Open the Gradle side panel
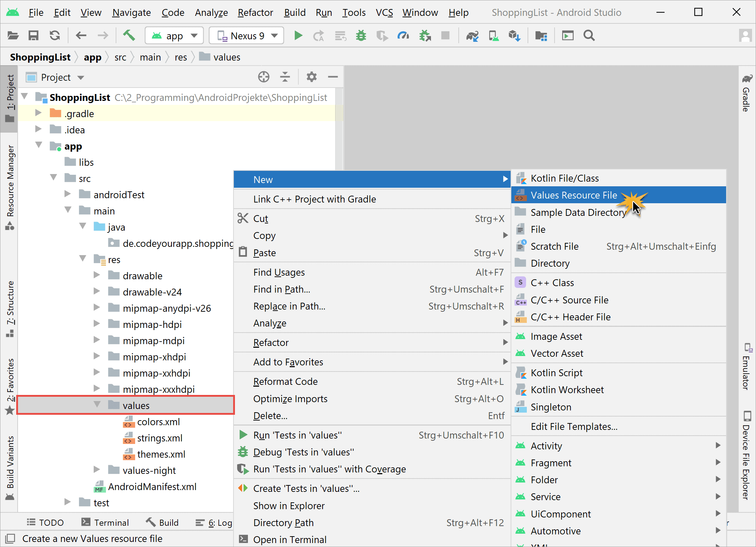756x547 pixels. tap(747, 93)
